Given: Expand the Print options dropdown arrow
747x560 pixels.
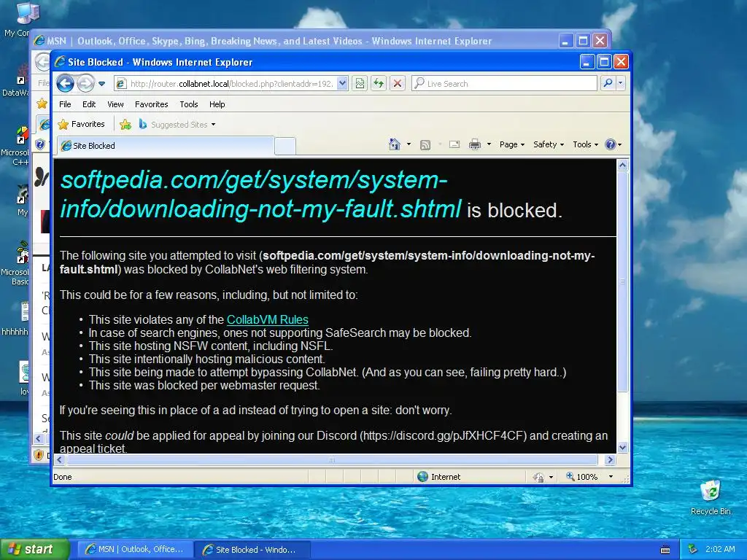Looking at the screenshot, I should click(489, 144).
